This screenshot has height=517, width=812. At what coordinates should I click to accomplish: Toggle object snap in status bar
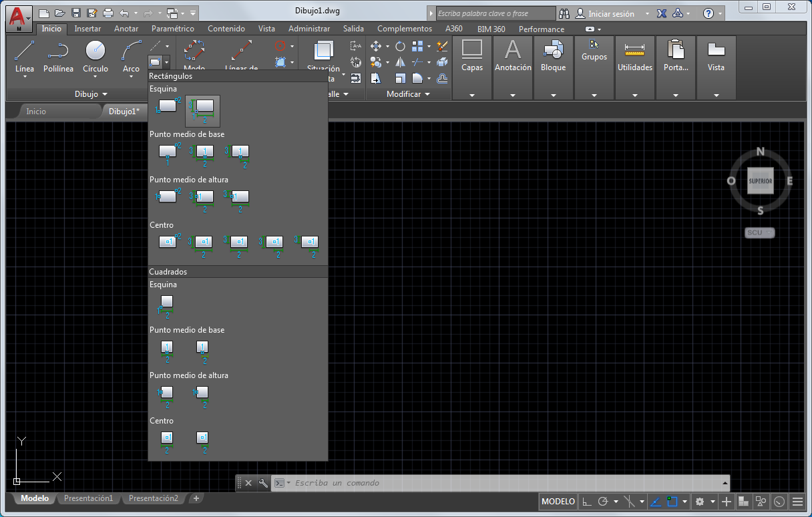[672, 502]
